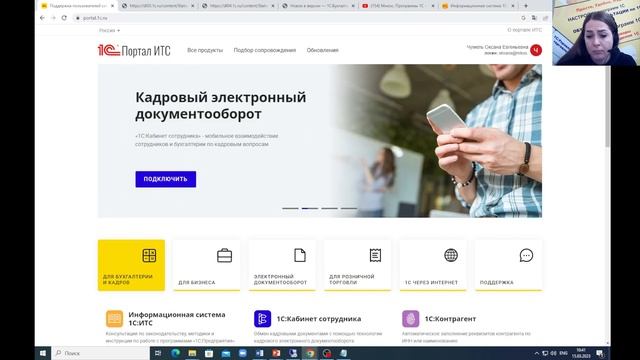Screen dimensions: 640x360
Task: Click the 1С:Контрагент product icon
Action: pos(411,319)
